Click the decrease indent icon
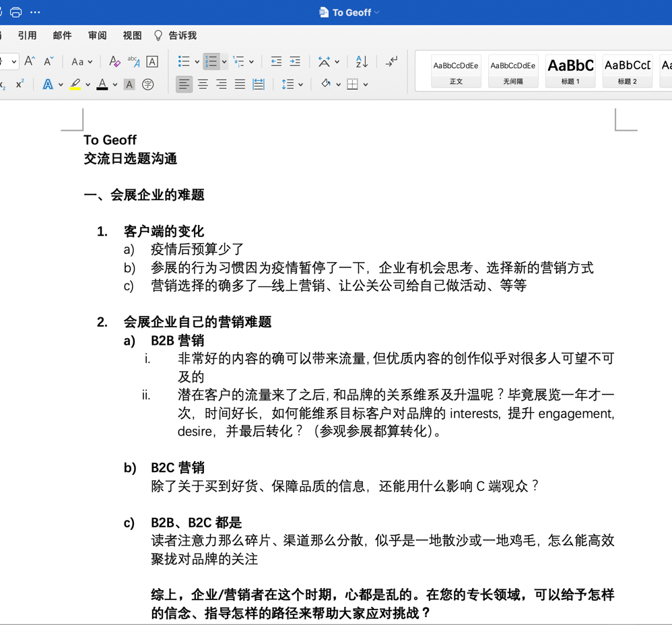Screen dimensions: 672x625 tap(277, 62)
